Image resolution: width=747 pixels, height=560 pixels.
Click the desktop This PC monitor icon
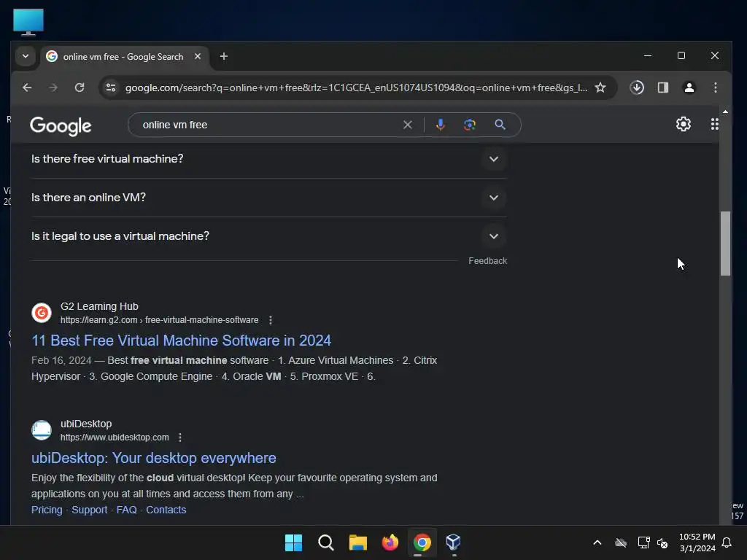[x=28, y=22]
